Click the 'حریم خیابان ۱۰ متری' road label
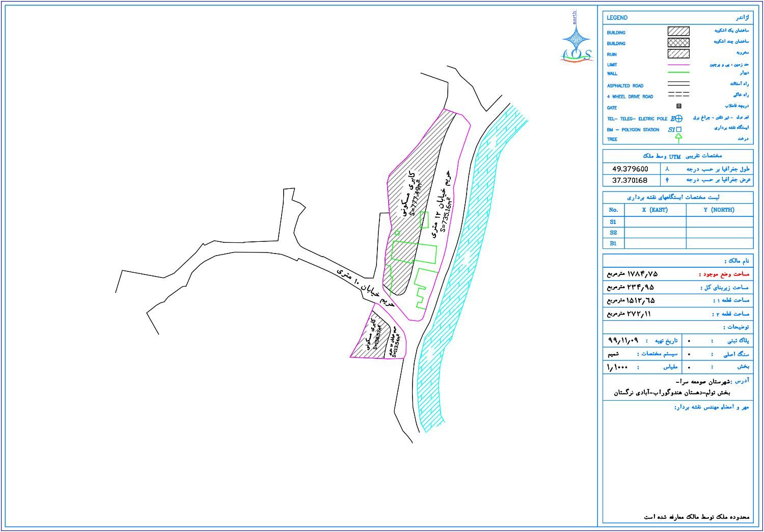Screen dimensions: 764x532 coord(365,288)
